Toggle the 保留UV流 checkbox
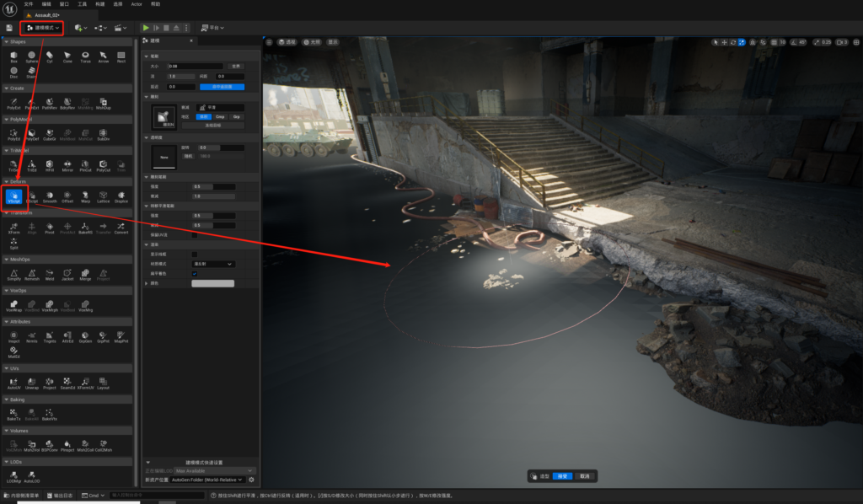Image resolution: width=863 pixels, height=504 pixels. 195,235
